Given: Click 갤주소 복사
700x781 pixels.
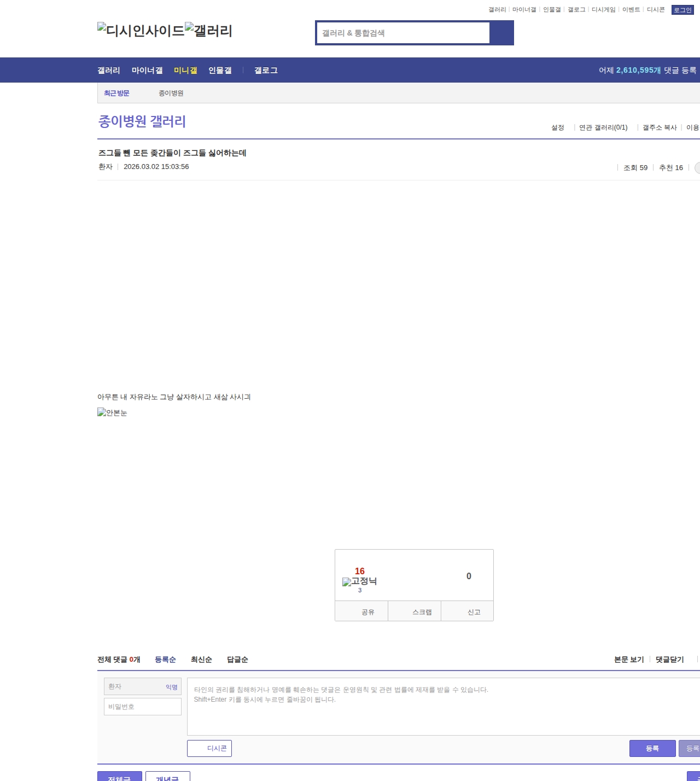Looking at the screenshot, I should (660, 127).
